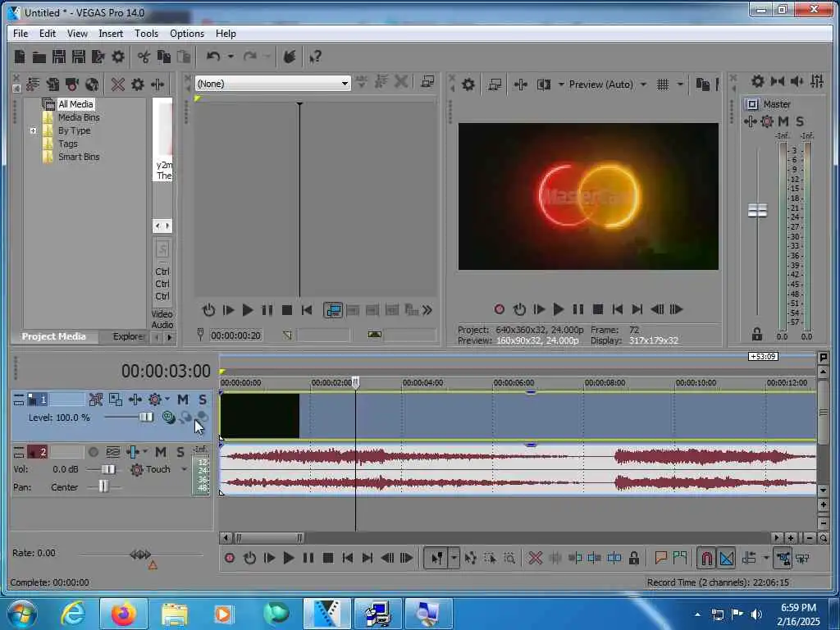Toggle preview on external monitor icon
Image resolution: width=840 pixels, height=630 pixels.
[x=495, y=84]
